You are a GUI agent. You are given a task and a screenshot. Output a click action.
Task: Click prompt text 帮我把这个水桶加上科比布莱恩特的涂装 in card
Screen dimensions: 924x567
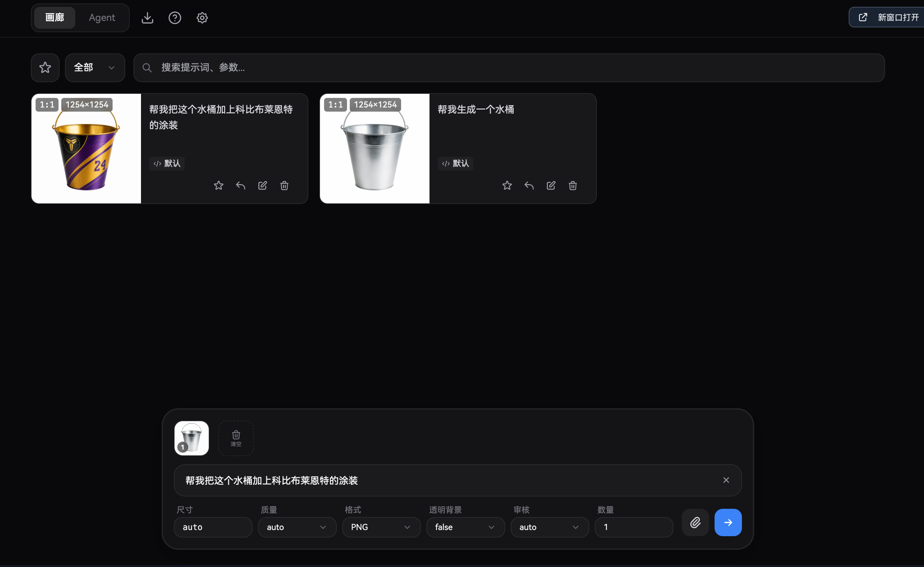tap(221, 117)
